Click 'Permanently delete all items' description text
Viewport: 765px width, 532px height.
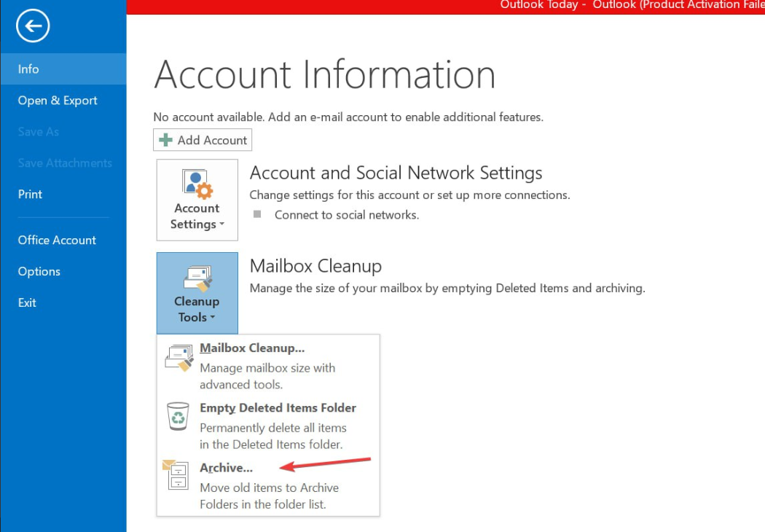[x=273, y=436]
